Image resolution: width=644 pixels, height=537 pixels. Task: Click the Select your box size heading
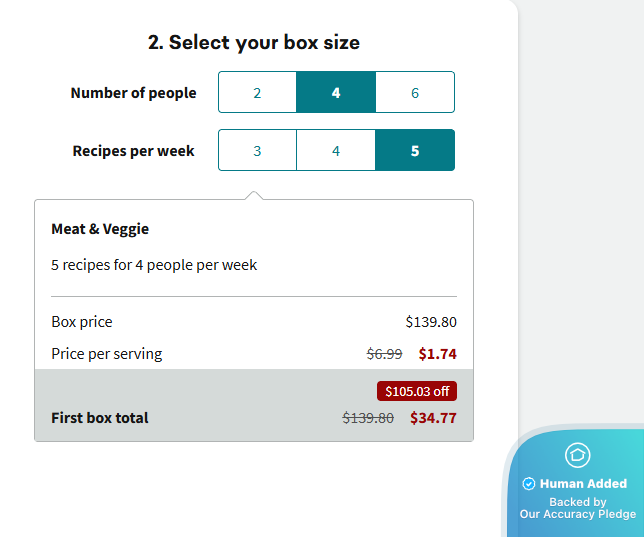tap(254, 42)
